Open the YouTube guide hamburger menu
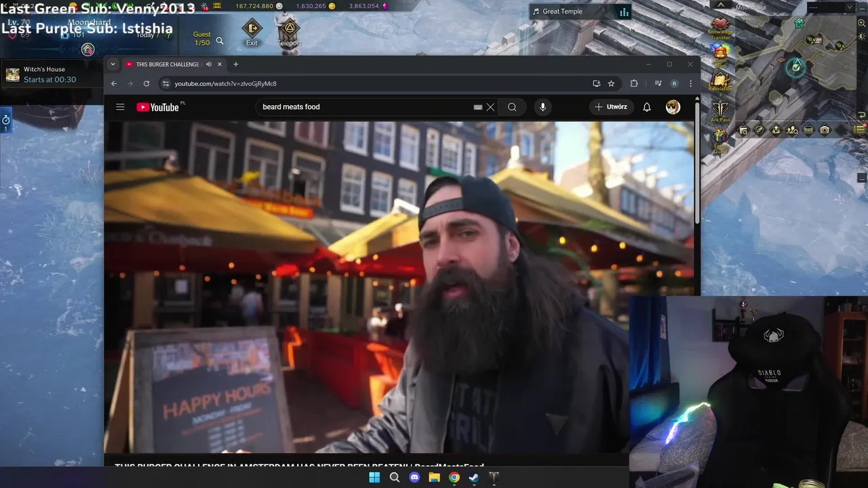 120,106
